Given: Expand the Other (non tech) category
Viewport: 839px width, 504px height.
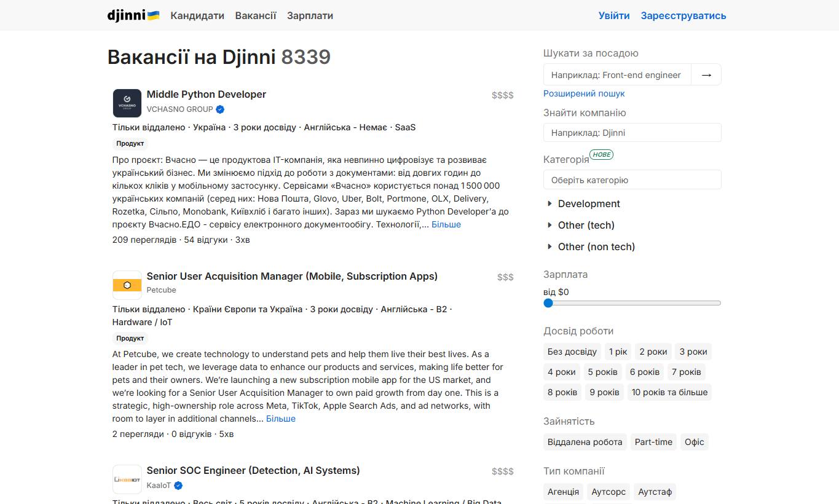Looking at the screenshot, I should (591, 247).
